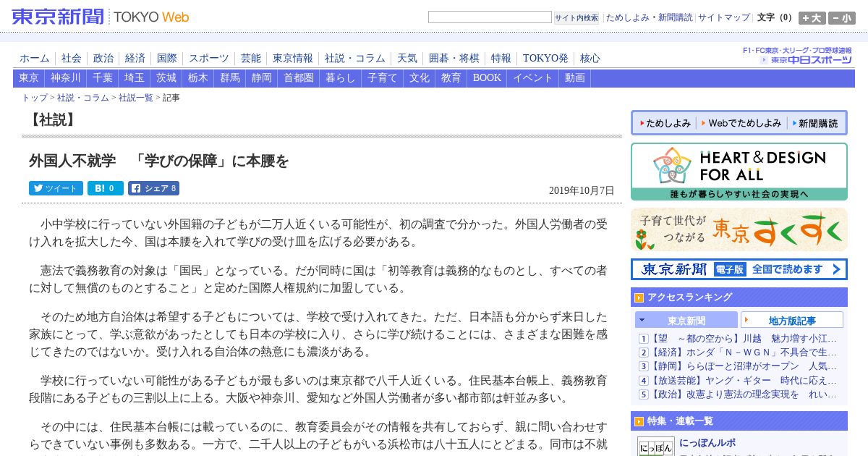Open the 芸能 section
868x456 pixels.
[251, 58]
